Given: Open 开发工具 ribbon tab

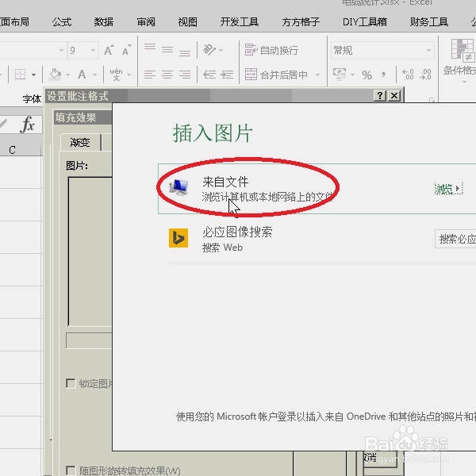Looking at the screenshot, I should (x=240, y=22).
